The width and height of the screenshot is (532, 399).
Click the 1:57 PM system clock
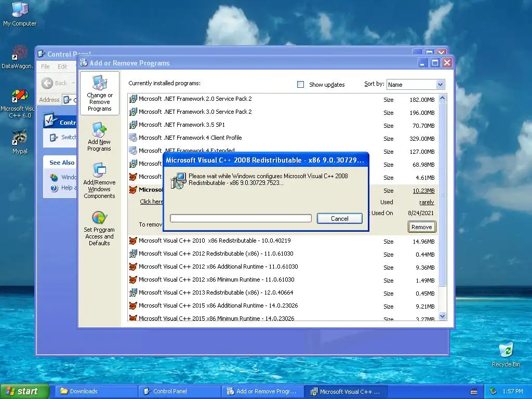[x=513, y=391]
